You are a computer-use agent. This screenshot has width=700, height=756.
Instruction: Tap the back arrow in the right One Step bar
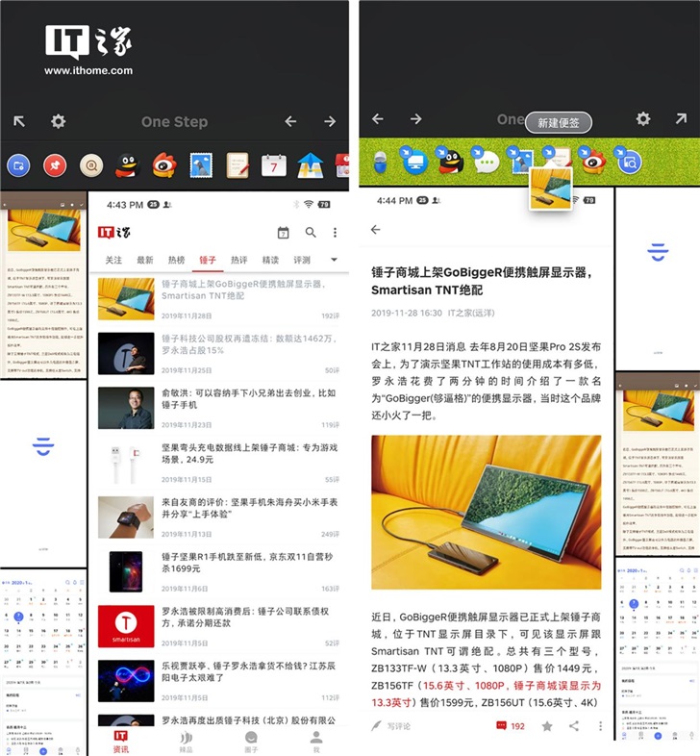pos(378,118)
